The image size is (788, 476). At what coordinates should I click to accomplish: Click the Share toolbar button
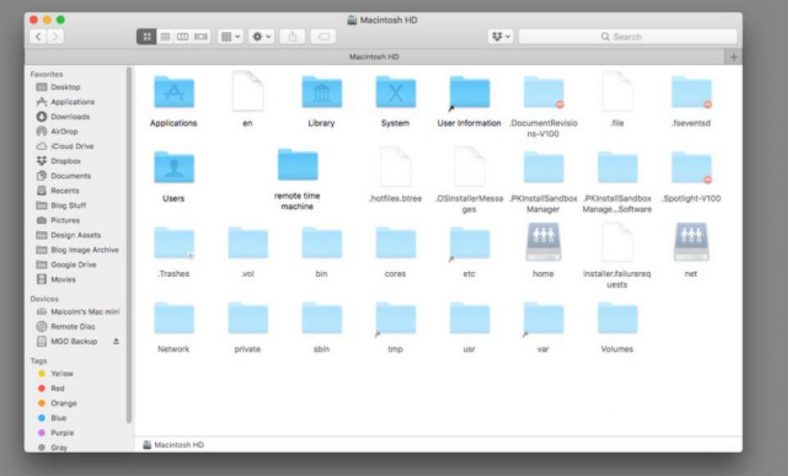(292, 37)
